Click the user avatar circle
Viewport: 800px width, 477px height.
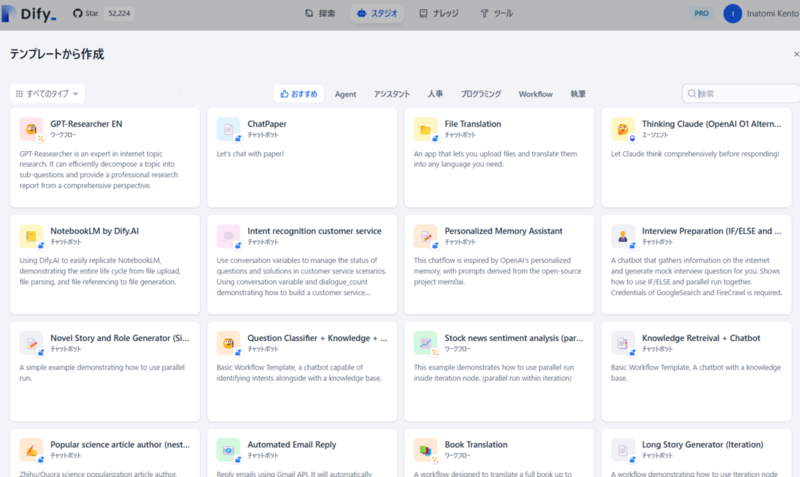[733, 14]
